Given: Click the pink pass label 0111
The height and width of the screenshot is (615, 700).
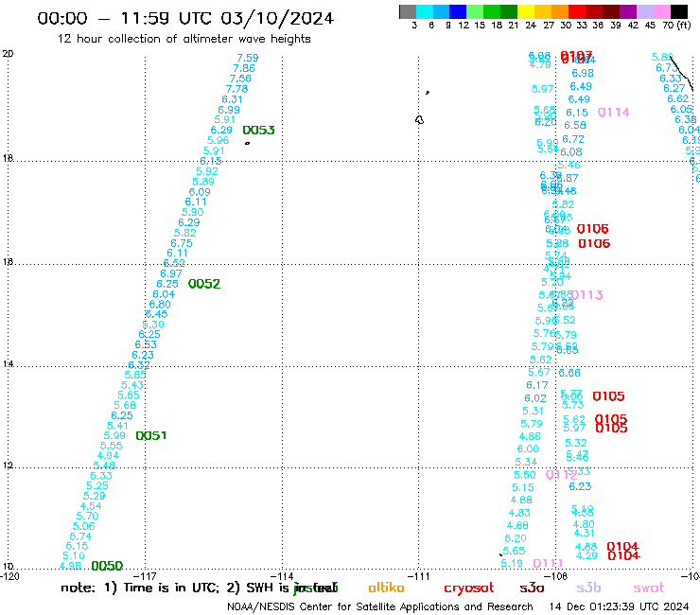Looking at the screenshot, I should (x=548, y=563).
